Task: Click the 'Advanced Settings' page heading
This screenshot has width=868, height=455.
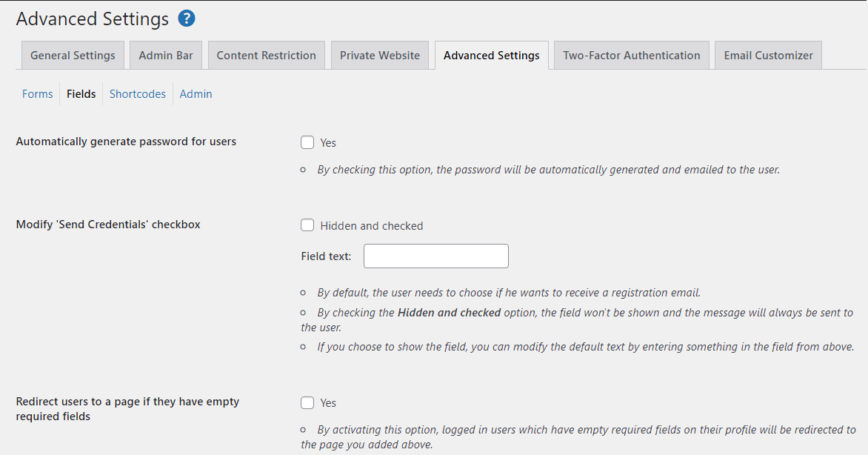Action: [93, 19]
